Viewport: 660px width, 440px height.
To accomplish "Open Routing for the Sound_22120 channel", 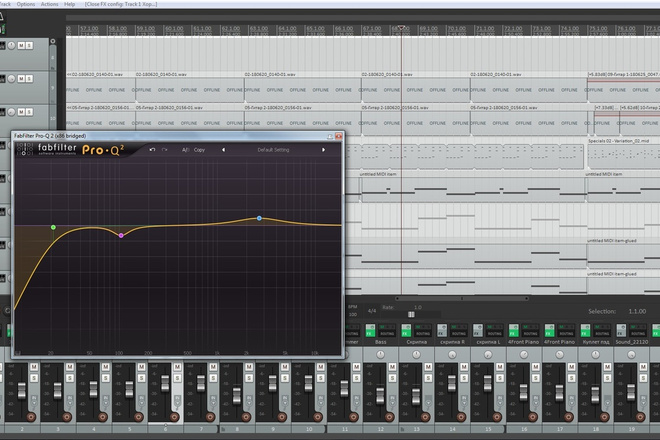I will tap(638, 331).
